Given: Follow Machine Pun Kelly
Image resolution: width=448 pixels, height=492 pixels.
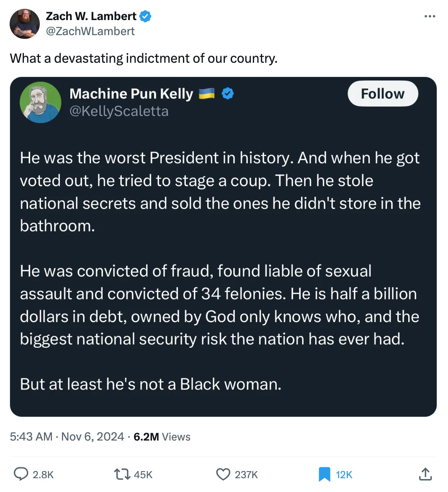Looking at the screenshot, I should click(383, 94).
